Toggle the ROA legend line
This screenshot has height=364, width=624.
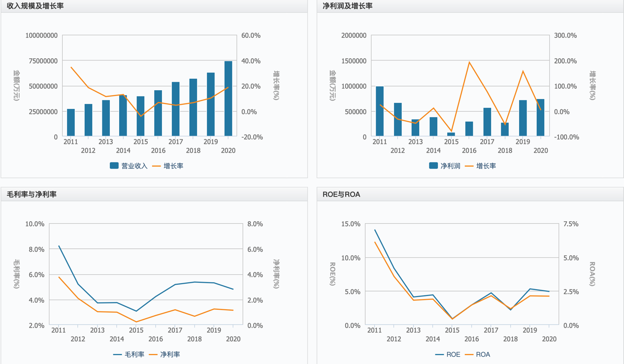(x=477, y=354)
